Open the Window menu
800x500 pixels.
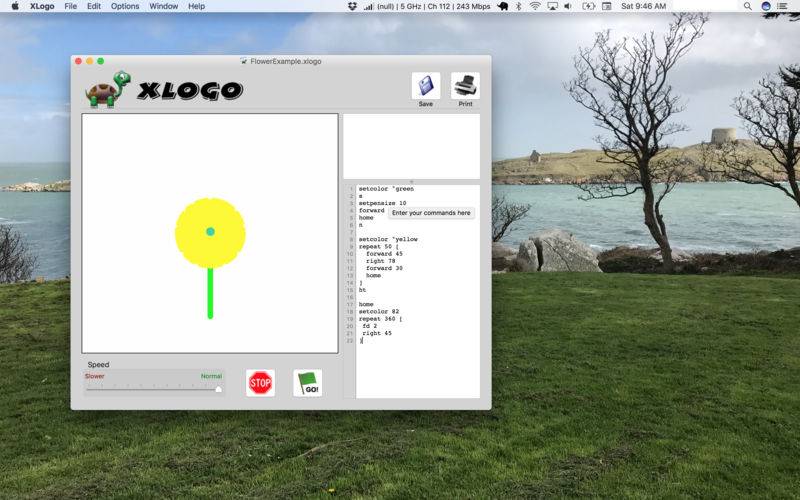tap(163, 6)
